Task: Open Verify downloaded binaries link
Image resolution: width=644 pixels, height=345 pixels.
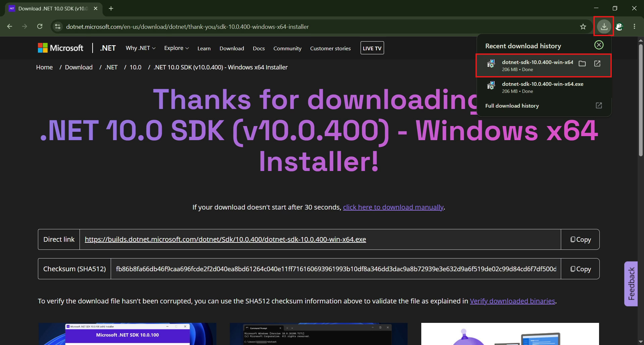Action: pyautogui.click(x=513, y=301)
